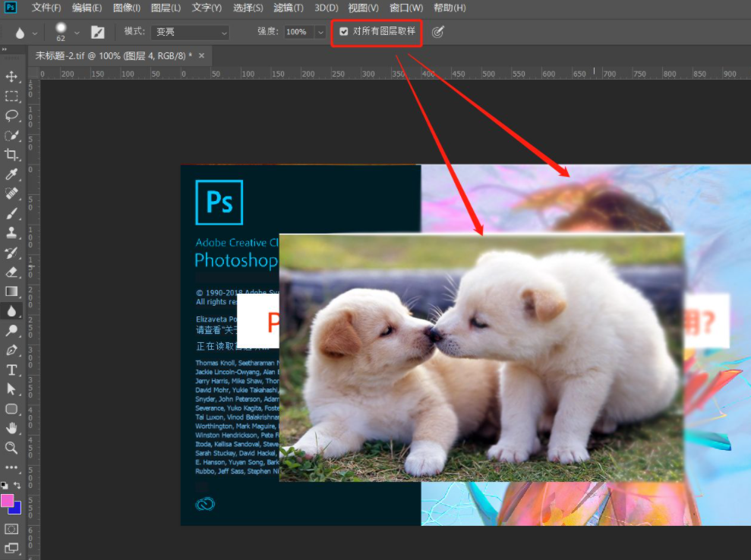Switch to the 未标题-2.tif document tab
Screen dimensions: 751x560
coord(113,56)
